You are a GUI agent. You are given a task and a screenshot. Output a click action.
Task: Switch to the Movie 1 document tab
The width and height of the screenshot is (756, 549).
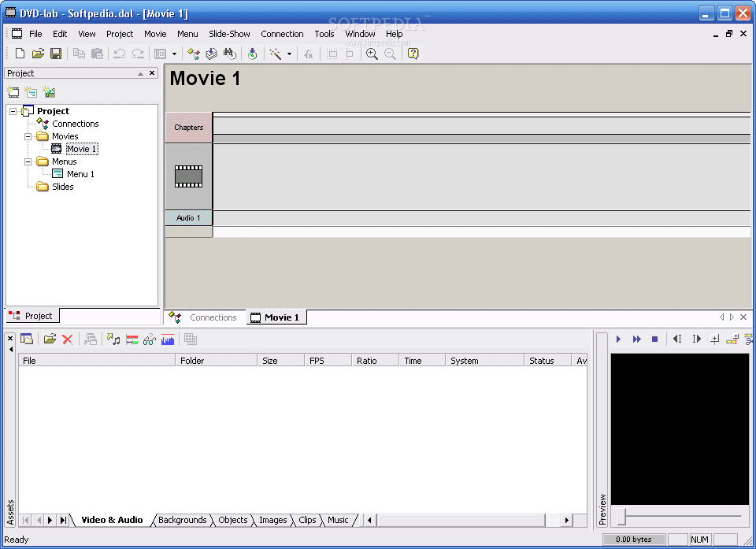click(x=276, y=317)
